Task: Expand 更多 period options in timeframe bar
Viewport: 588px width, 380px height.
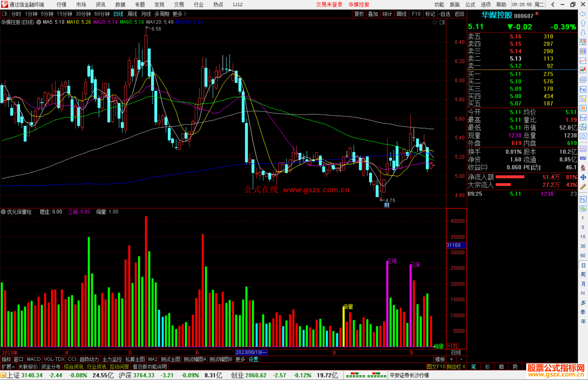Action: (x=179, y=14)
